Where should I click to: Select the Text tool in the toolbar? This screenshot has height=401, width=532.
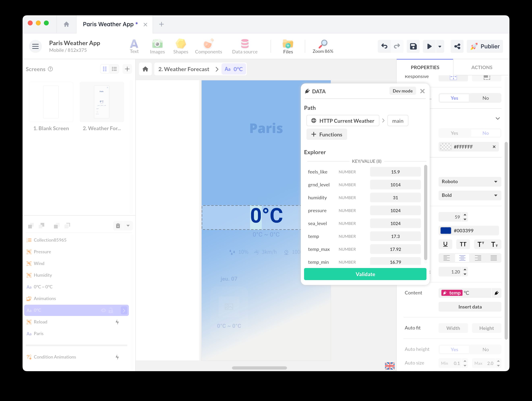(x=134, y=46)
